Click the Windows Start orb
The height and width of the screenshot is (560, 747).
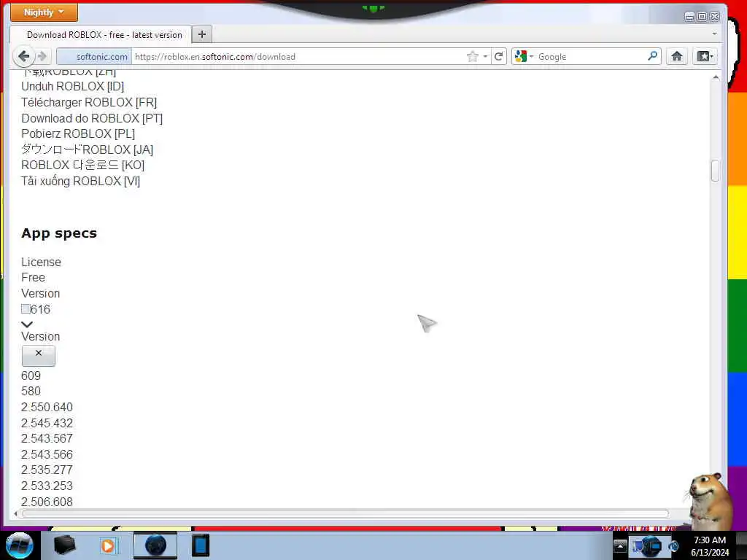click(x=19, y=545)
